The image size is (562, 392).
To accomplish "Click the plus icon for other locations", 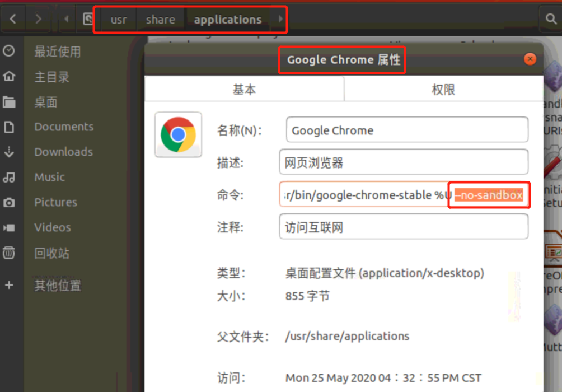I will click(9, 285).
